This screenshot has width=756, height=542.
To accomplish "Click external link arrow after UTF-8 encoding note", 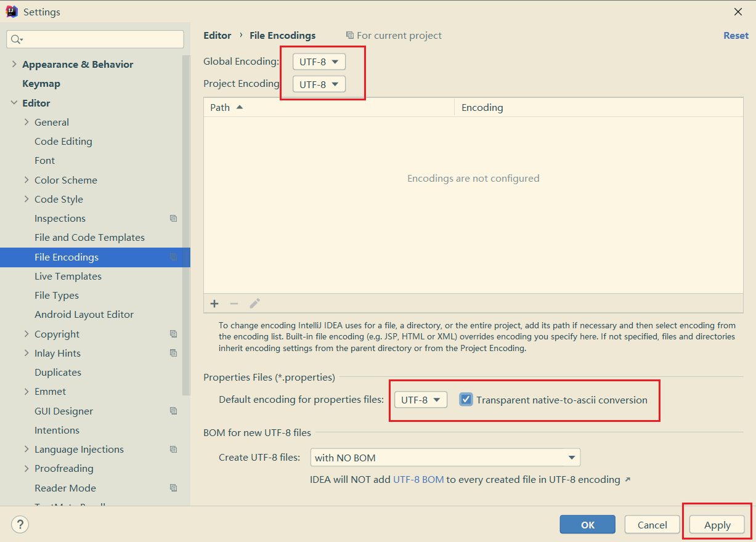I will click(627, 480).
